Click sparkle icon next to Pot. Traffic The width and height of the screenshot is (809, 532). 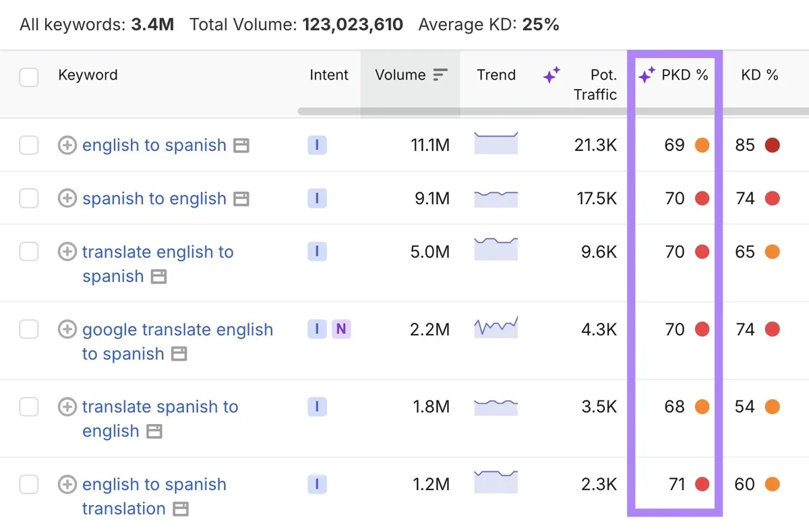tap(551, 76)
